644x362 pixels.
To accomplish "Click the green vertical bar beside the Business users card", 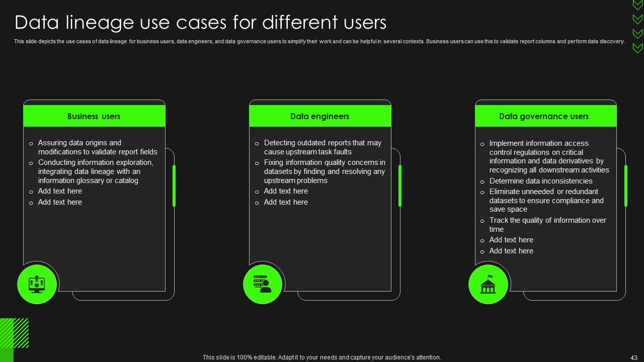I will (174, 186).
